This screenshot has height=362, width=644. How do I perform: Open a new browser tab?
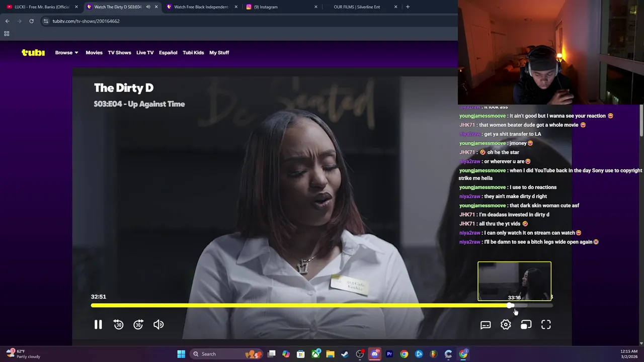(x=408, y=7)
